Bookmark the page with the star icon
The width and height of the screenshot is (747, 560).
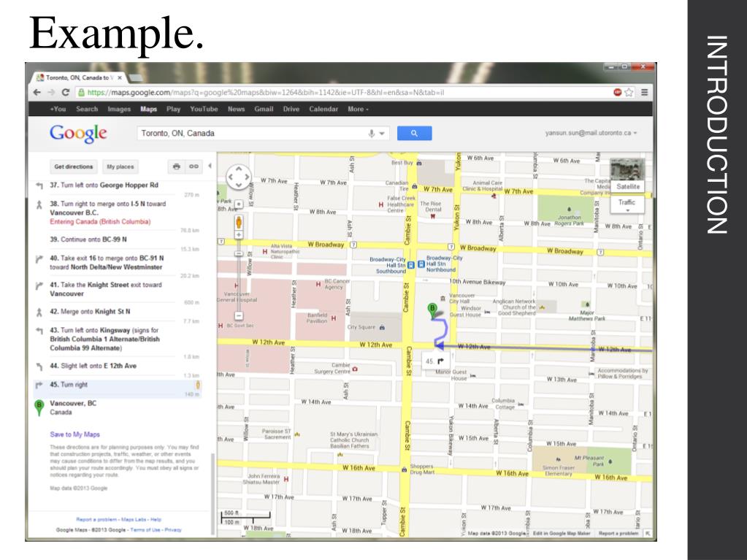pyautogui.click(x=629, y=93)
